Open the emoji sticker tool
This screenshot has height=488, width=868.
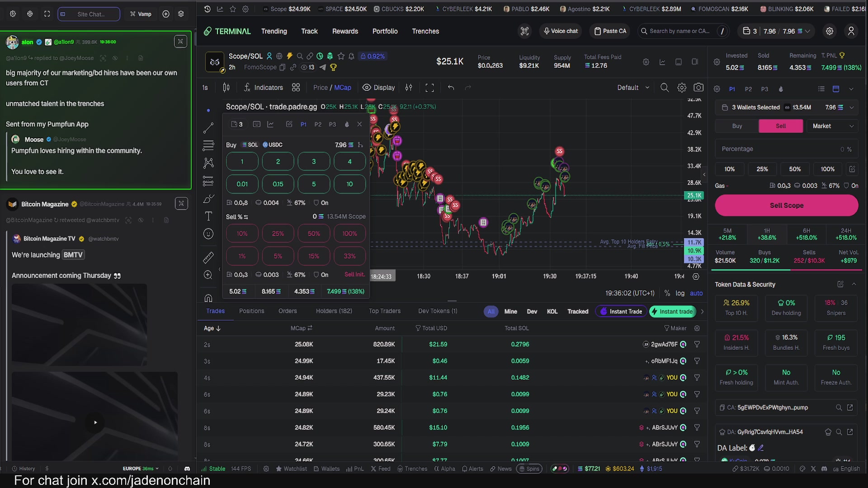(x=208, y=234)
